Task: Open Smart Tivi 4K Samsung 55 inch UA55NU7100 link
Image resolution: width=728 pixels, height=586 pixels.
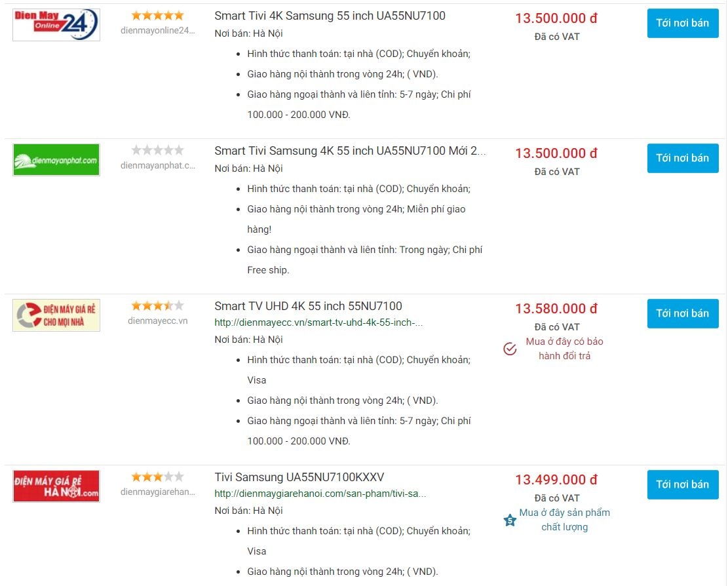Action: (x=329, y=16)
